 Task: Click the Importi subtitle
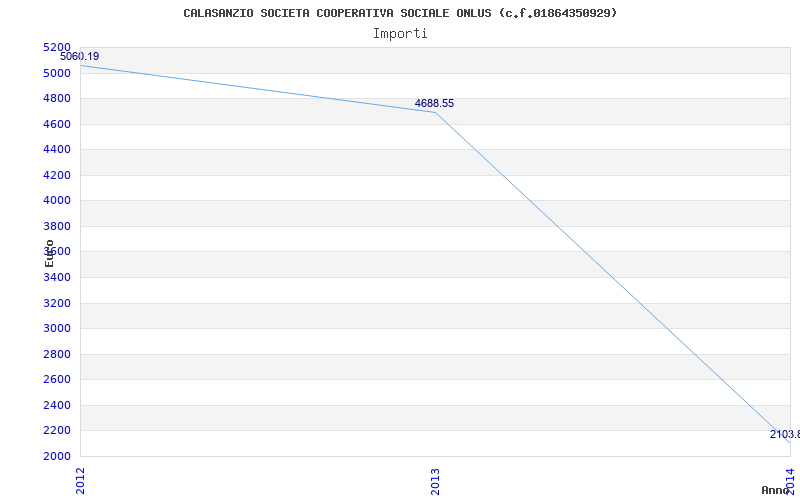400,34
